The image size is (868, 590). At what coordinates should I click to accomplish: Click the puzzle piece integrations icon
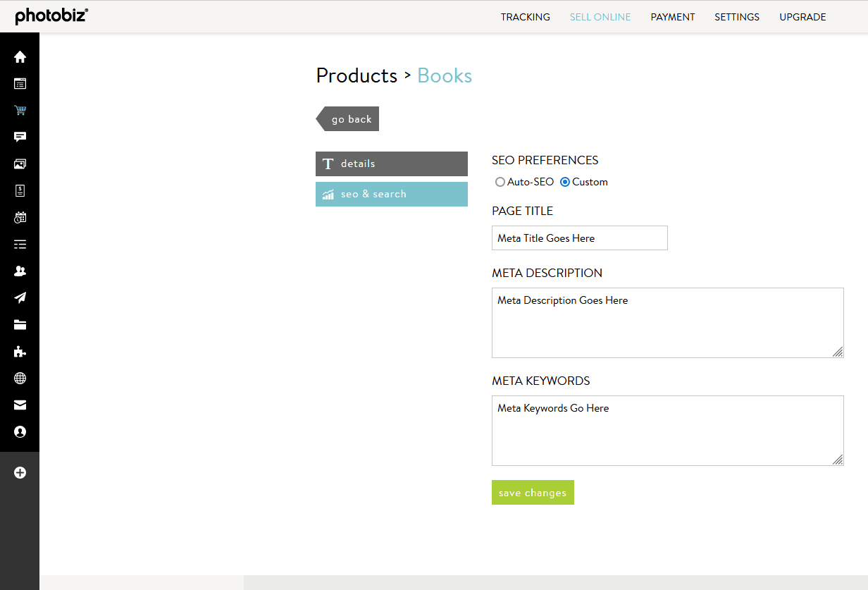tap(20, 351)
